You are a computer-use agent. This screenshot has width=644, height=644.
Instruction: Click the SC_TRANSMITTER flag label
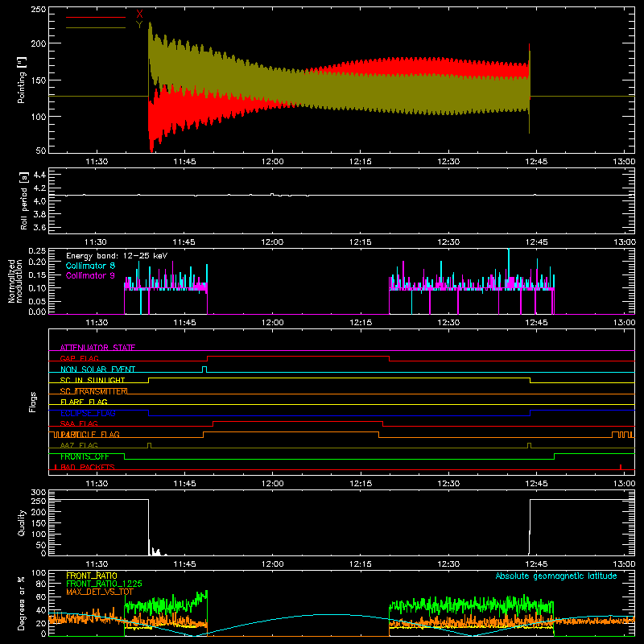coord(93,391)
